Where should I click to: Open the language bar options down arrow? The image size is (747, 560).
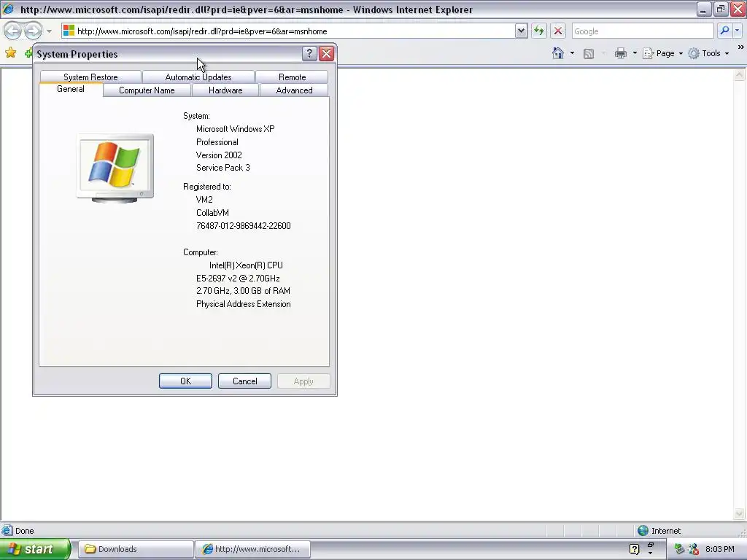tap(650, 553)
